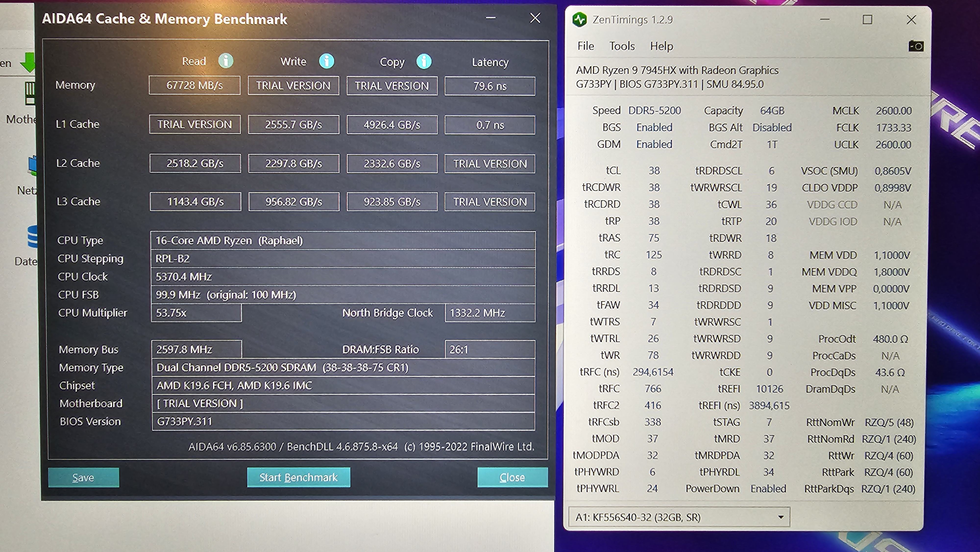Click the ProcOdt value 480.0 Ω

coord(890,339)
